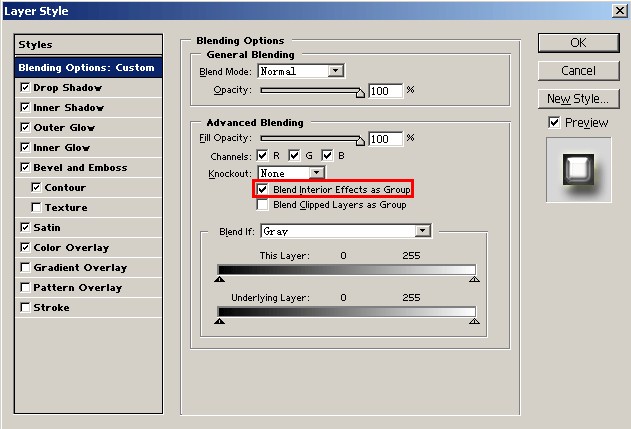This screenshot has width=631, height=429.
Task: Click This Layer black point slider handle
Action: click(220, 280)
